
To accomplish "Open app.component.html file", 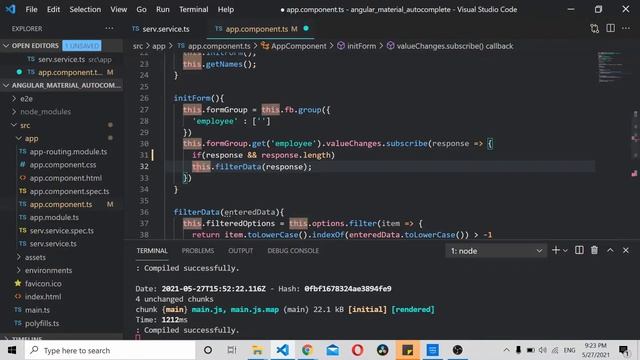I will (x=65, y=178).
